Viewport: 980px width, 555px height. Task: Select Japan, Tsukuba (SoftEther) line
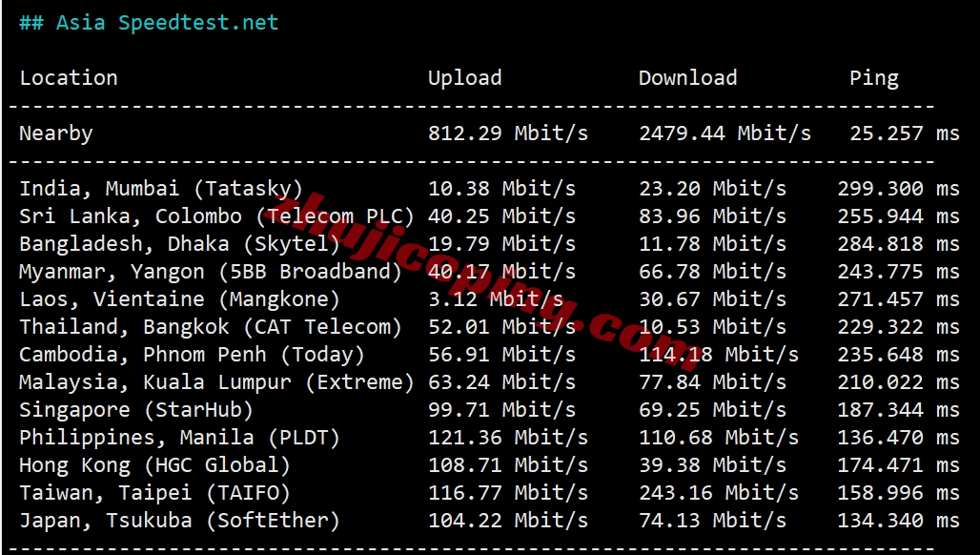pos(489,521)
